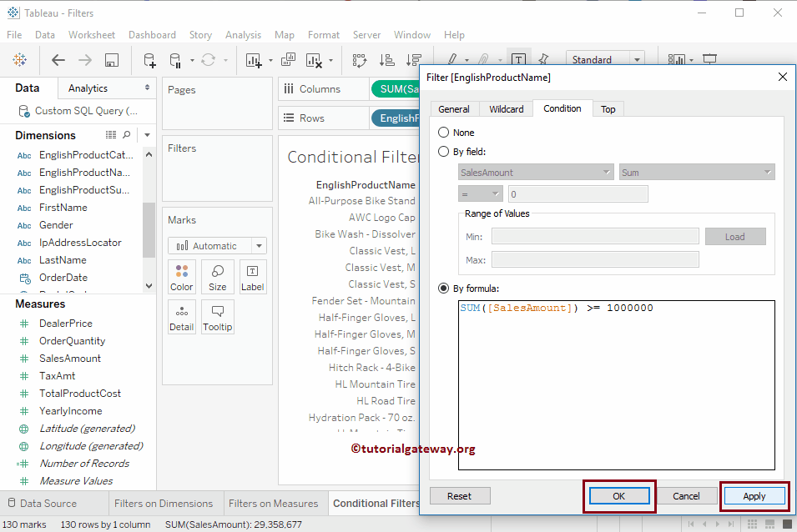Select the None filter condition option
Image resolution: width=797 pixels, height=532 pixels.
coord(443,132)
